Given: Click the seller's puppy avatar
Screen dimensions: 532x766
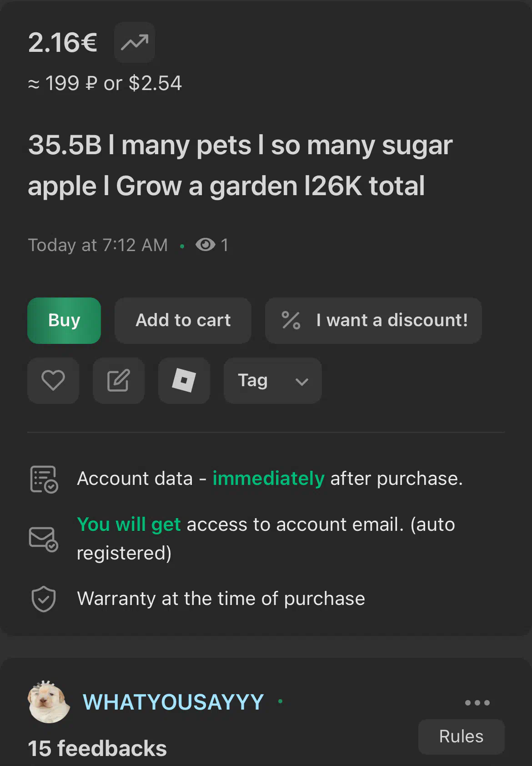Looking at the screenshot, I should [x=49, y=702].
